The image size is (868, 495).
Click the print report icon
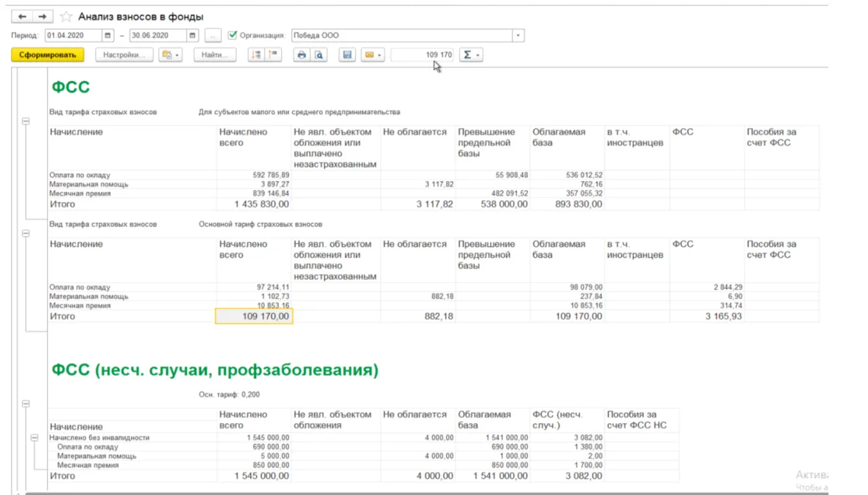pos(302,55)
